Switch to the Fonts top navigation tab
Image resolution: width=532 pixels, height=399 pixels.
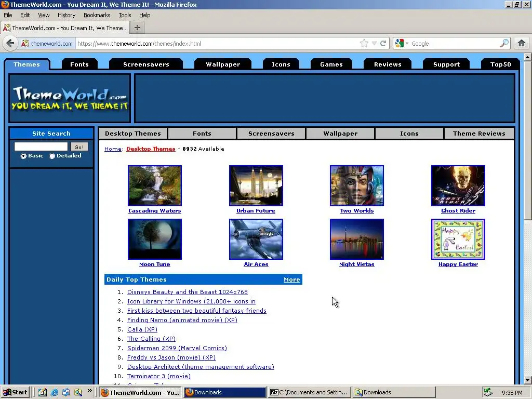(79, 64)
